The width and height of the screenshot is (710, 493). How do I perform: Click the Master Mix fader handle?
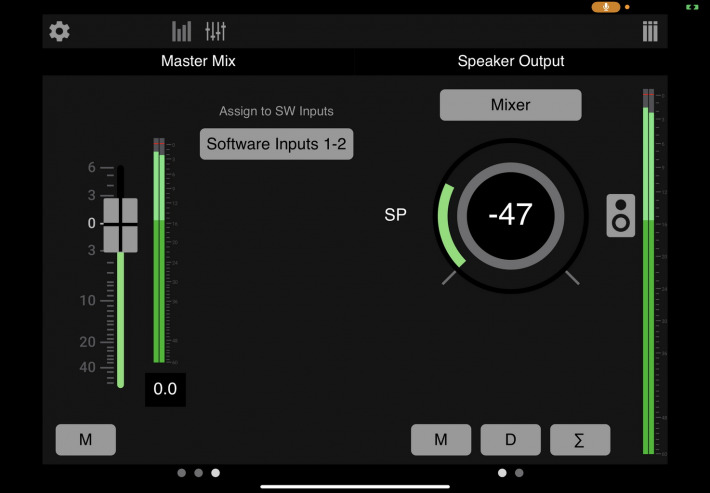(120, 224)
